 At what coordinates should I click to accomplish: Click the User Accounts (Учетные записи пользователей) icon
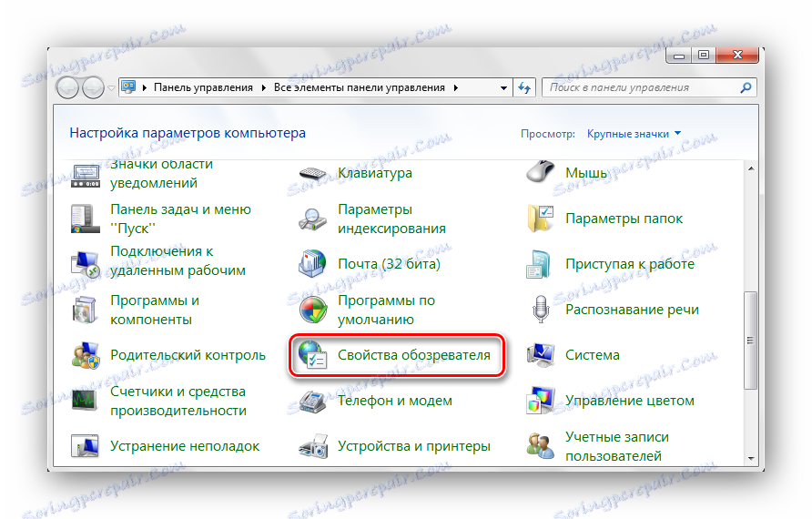click(x=541, y=446)
